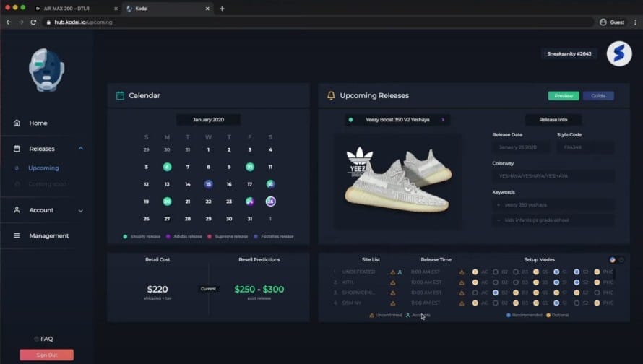Click the red Sign Out button

pyautogui.click(x=47, y=355)
